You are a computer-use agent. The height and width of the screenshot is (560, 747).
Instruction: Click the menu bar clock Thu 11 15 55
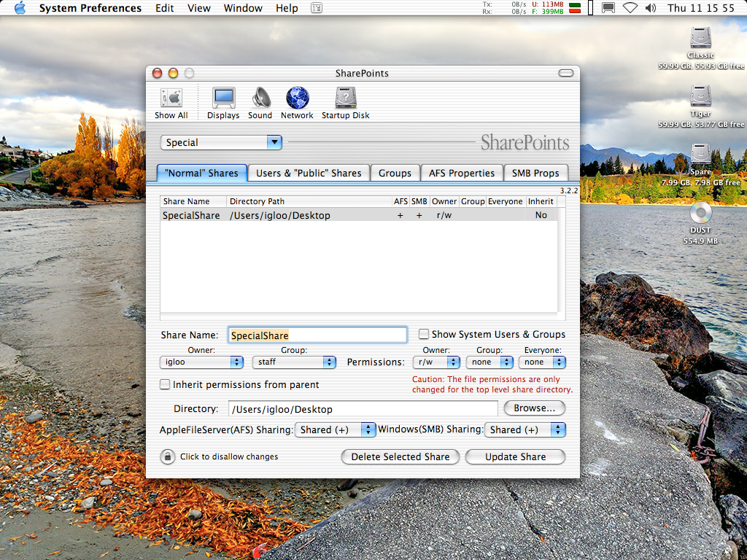click(700, 8)
